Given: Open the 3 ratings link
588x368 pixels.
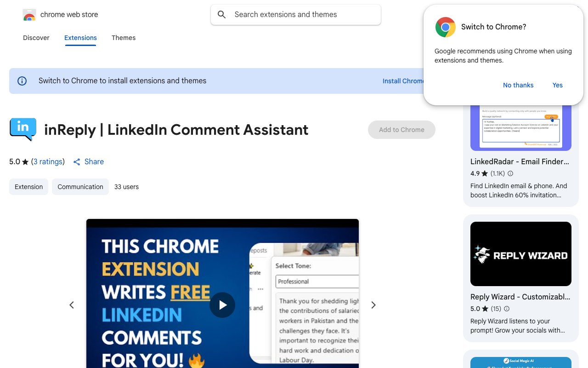Looking at the screenshot, I should [48, 161].
